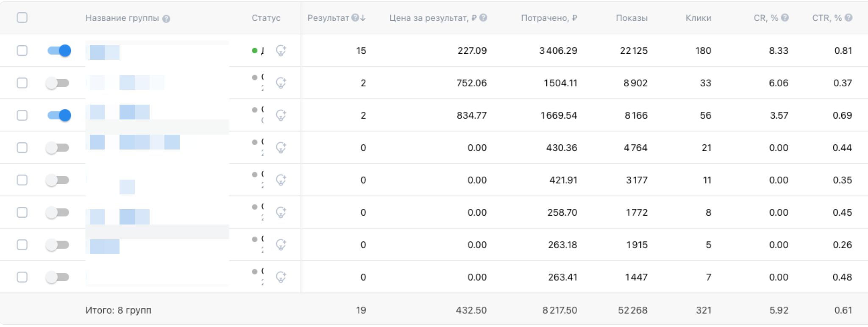
Task: Open the help tooltip for CTR, %
Action: click(849, 18)
